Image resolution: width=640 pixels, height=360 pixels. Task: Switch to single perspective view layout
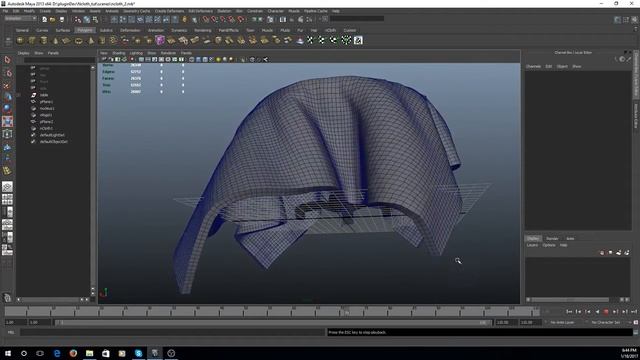coord(7,187)
